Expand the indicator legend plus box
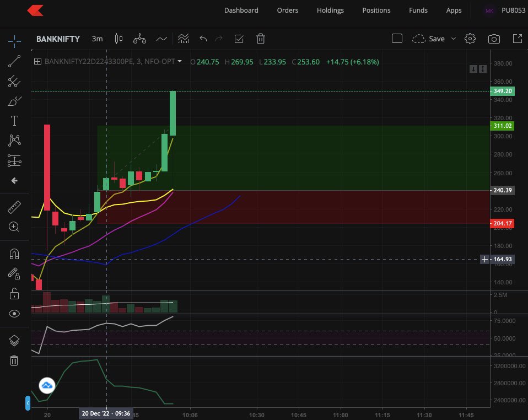528x420 pixels. coord(37,62)
